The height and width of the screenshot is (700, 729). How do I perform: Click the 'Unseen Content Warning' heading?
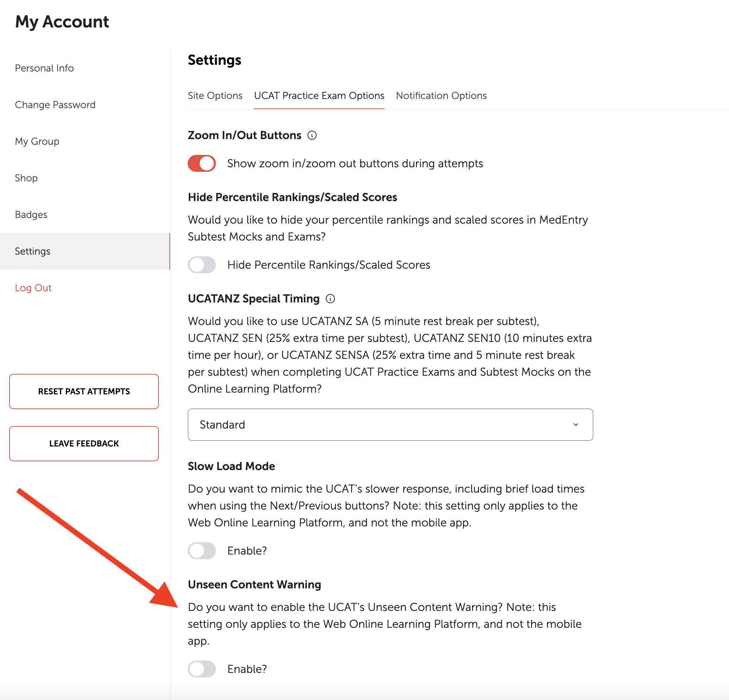pos(254,584)
